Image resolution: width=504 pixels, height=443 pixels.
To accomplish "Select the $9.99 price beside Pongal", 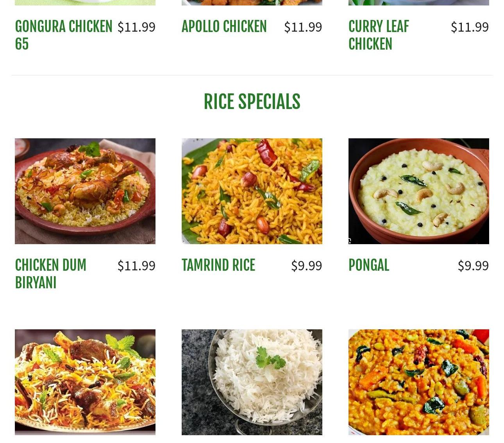I will coord(474,266).
